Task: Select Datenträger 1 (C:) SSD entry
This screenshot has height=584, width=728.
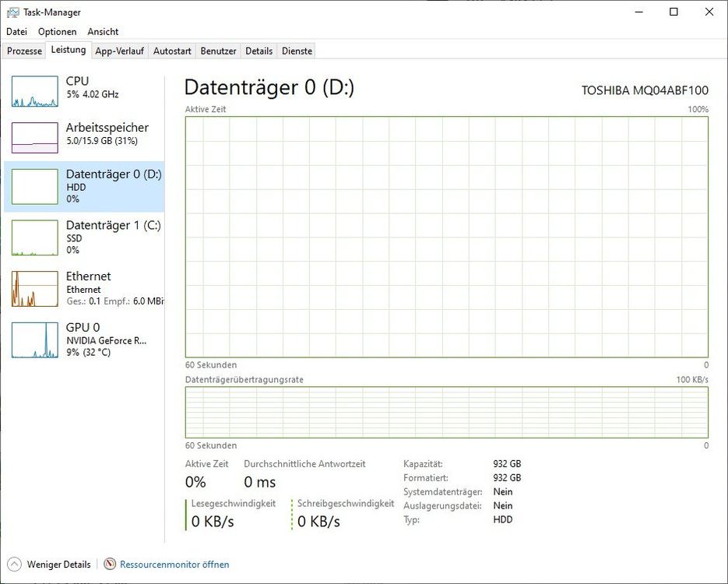Action: pyautogui.click(x=84, y=237)
